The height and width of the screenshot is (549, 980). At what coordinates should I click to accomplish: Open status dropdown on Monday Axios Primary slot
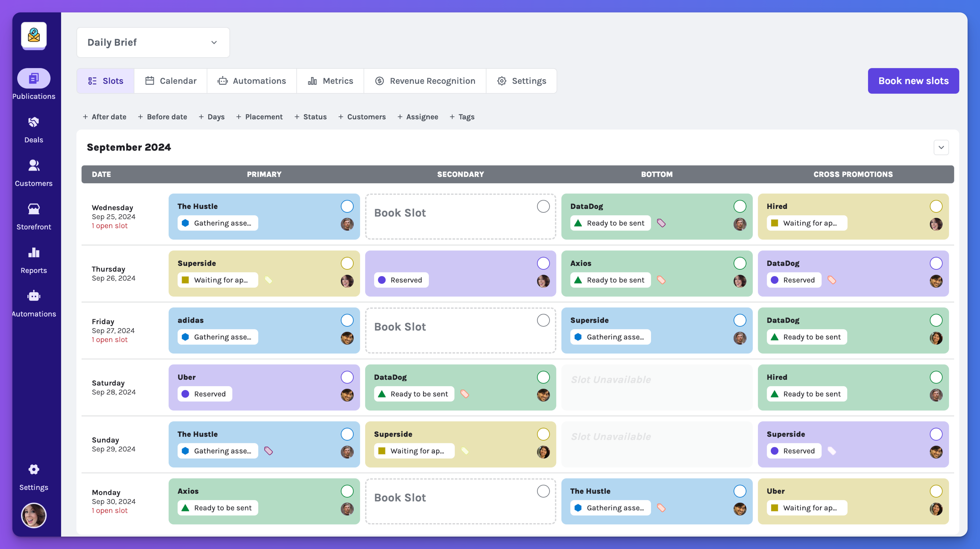[218, 508]
